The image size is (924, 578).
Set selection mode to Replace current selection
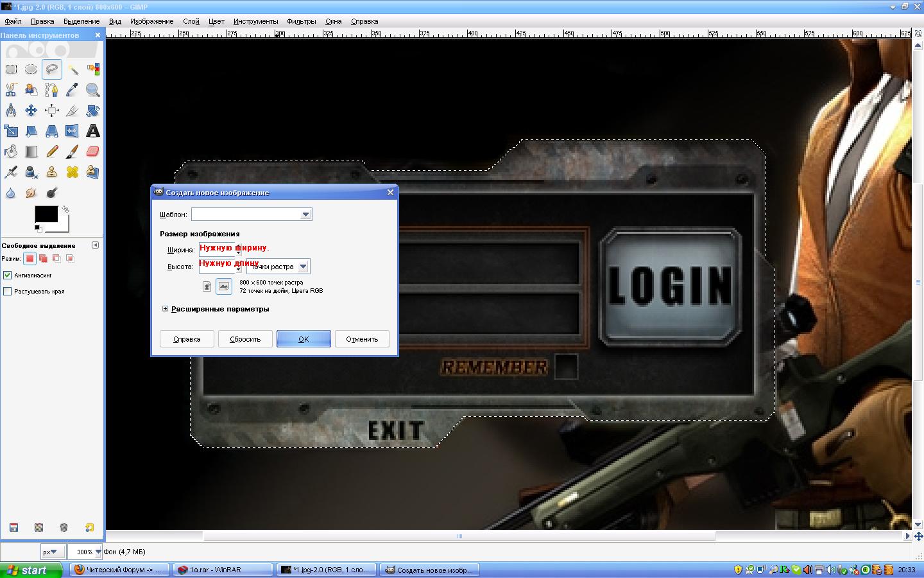click(x=30, y=259)
